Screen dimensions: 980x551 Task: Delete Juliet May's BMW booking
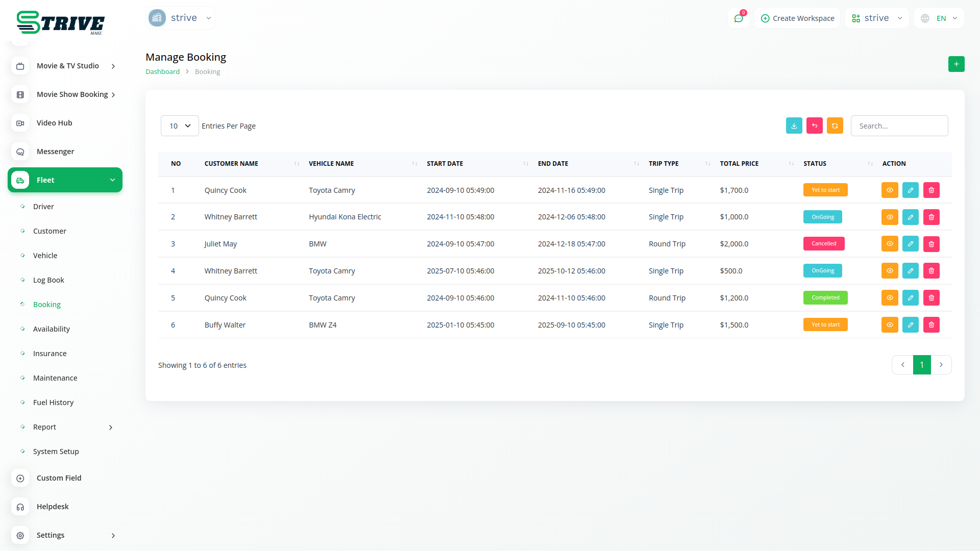[931, 244]
